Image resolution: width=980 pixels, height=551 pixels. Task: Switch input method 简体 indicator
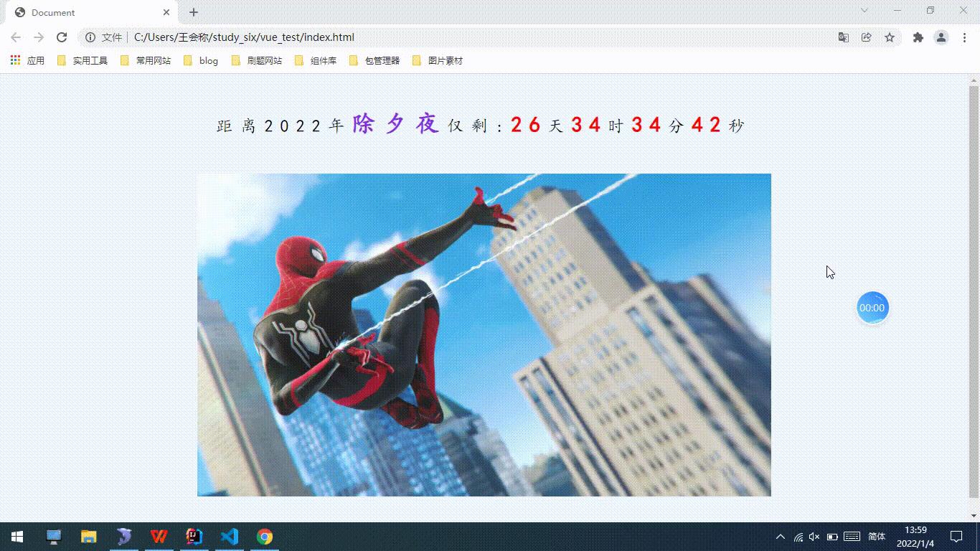(877, 537)
